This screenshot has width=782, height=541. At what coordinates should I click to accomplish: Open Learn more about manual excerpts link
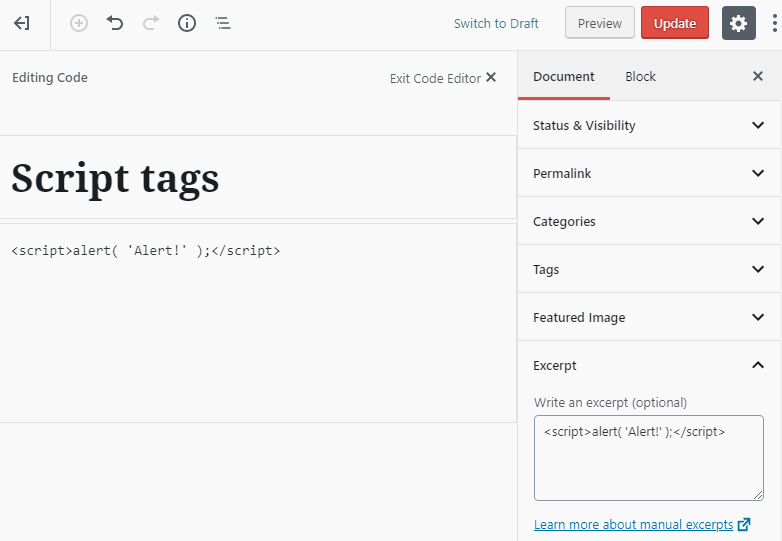tap(634, 525)
